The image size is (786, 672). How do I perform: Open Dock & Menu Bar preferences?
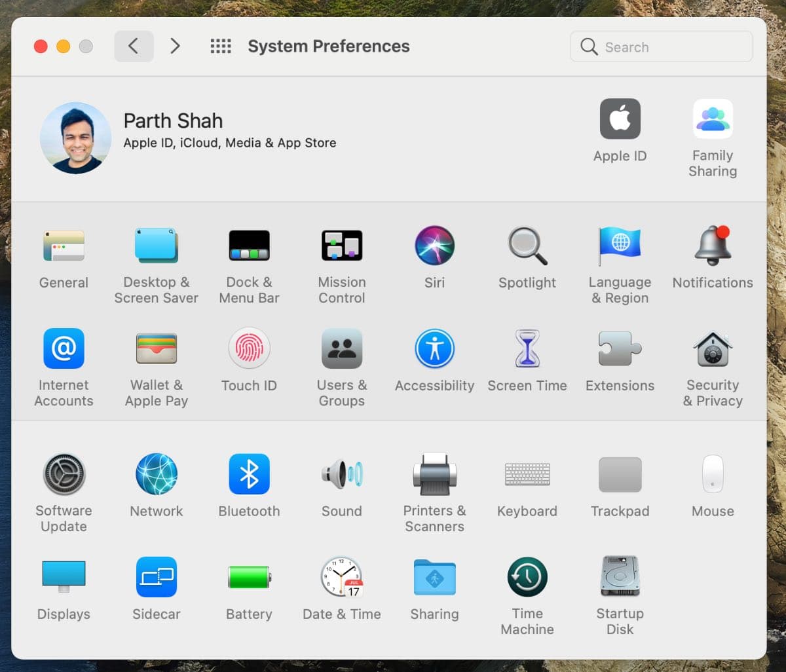(x=249, y=246)
